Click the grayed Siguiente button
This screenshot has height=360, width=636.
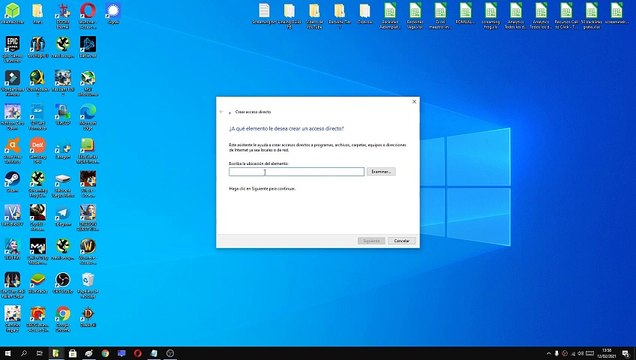(371, 241)
